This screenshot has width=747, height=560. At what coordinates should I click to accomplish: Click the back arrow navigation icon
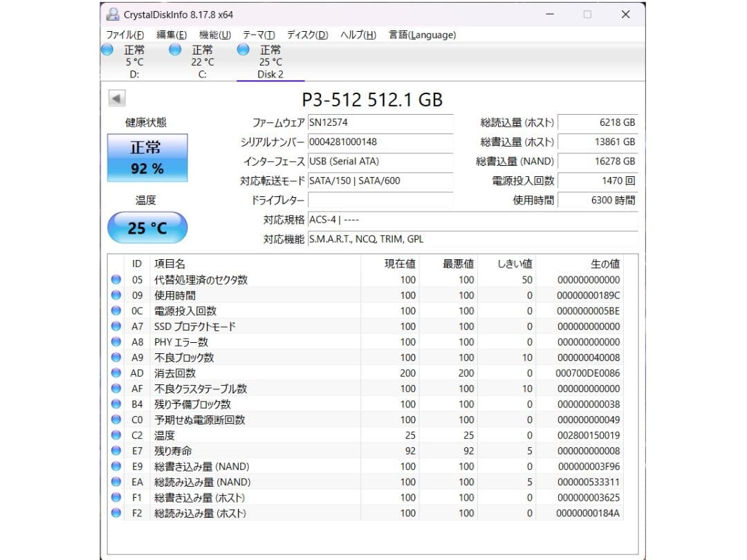pos(116,98)
